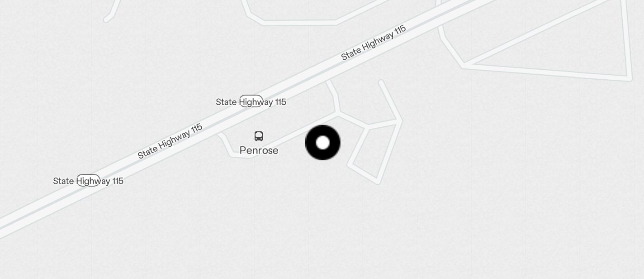This screenshot has width=644, height=279.
Task: Click the angled State Highway 115 label left of Penrose
Action: pyautogui.click(x=170, y=141)
